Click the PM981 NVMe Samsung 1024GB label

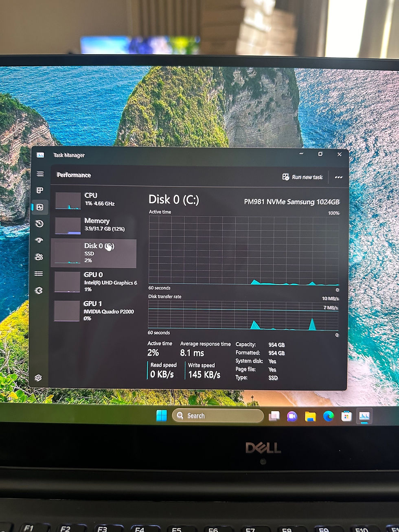[292, 202]
